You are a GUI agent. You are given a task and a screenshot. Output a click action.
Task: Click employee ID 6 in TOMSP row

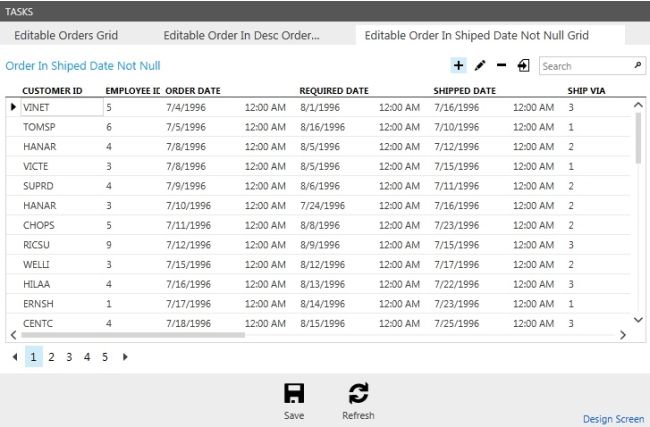(x=109, y=127)
